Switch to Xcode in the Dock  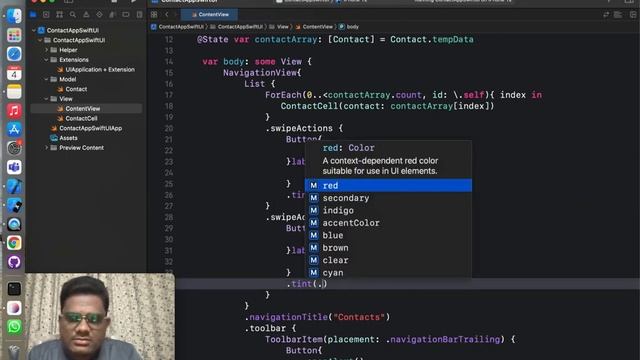click(14, 186)
